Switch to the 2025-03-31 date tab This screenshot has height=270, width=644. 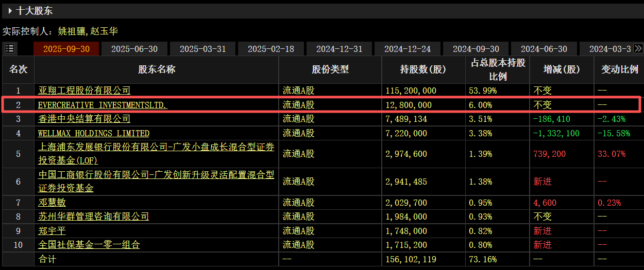[x=202, y=49]
